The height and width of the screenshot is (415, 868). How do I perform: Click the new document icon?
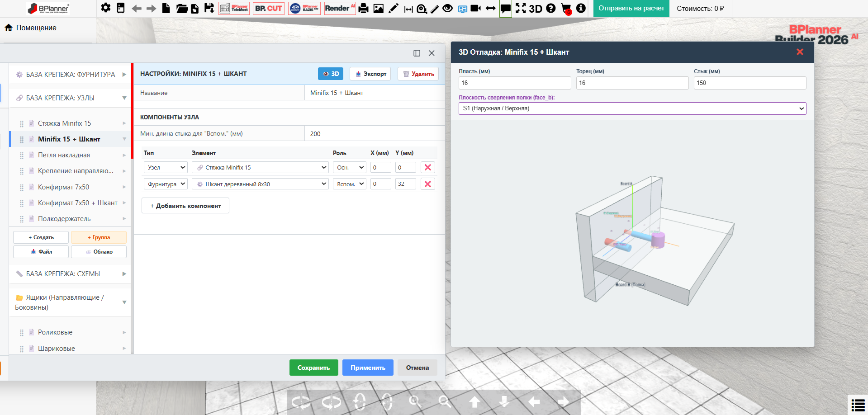166,8
